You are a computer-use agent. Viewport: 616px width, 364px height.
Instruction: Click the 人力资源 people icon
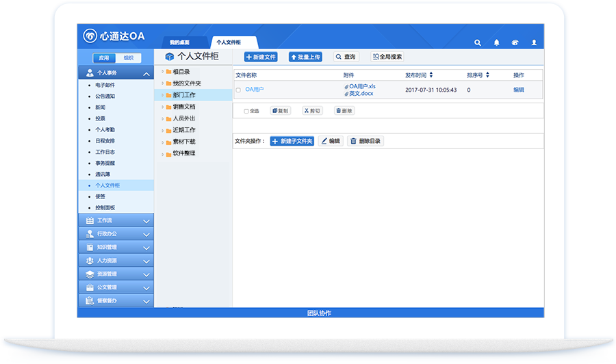pyautogui.click(x=90, y=261)
